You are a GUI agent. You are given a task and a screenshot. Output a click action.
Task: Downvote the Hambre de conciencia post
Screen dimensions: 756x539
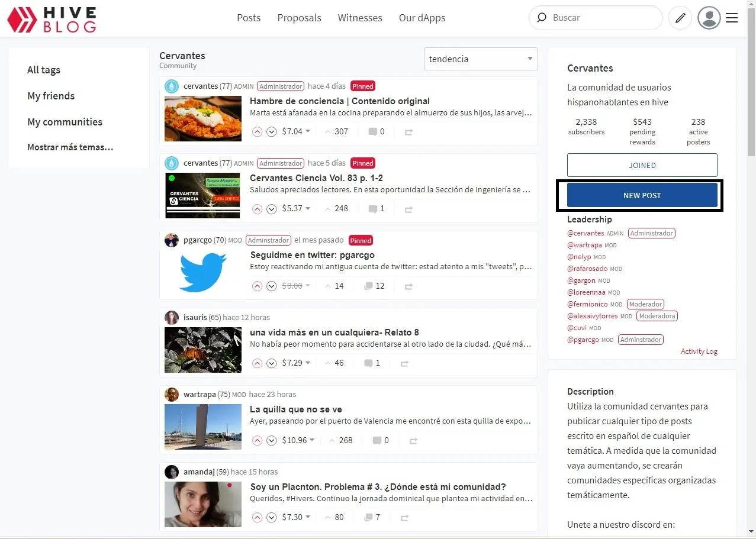pyautogui.click(x=271, y=132)
